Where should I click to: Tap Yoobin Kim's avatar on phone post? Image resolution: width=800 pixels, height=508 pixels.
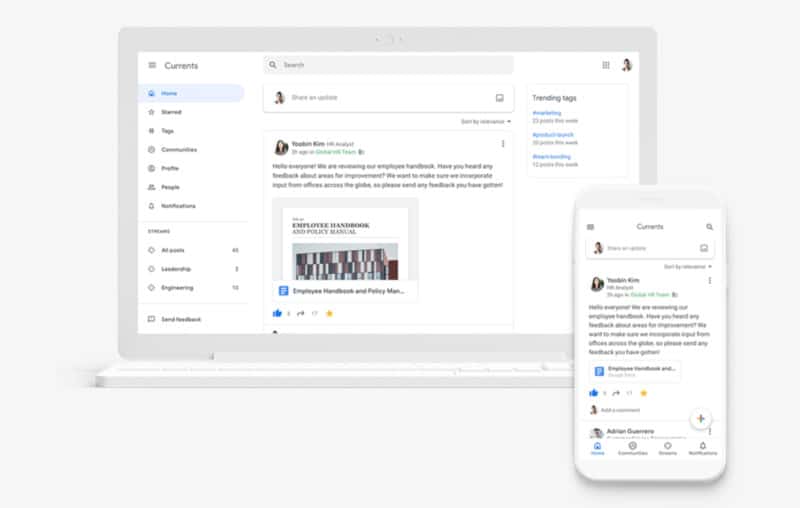point(597,284)
